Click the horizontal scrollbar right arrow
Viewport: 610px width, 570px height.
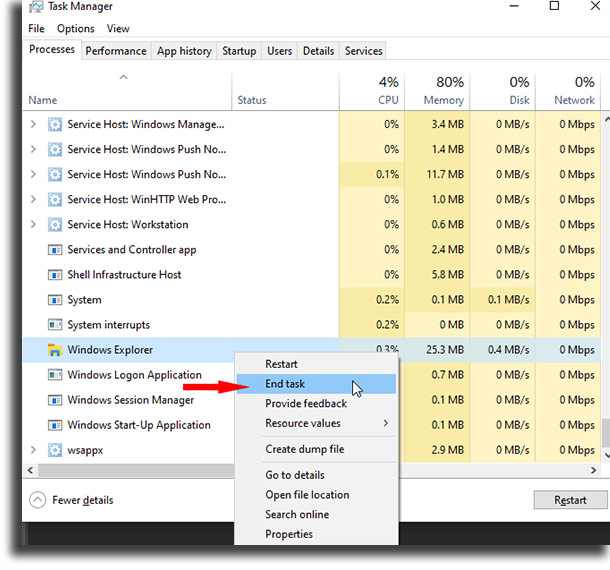click(x=594, y=470)
